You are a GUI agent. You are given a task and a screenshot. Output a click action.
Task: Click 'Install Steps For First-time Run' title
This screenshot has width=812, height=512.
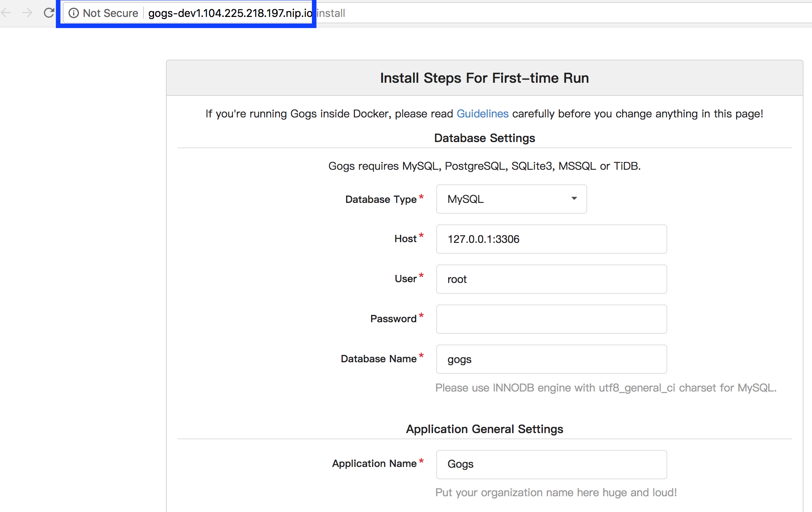[x=484, y=78]
